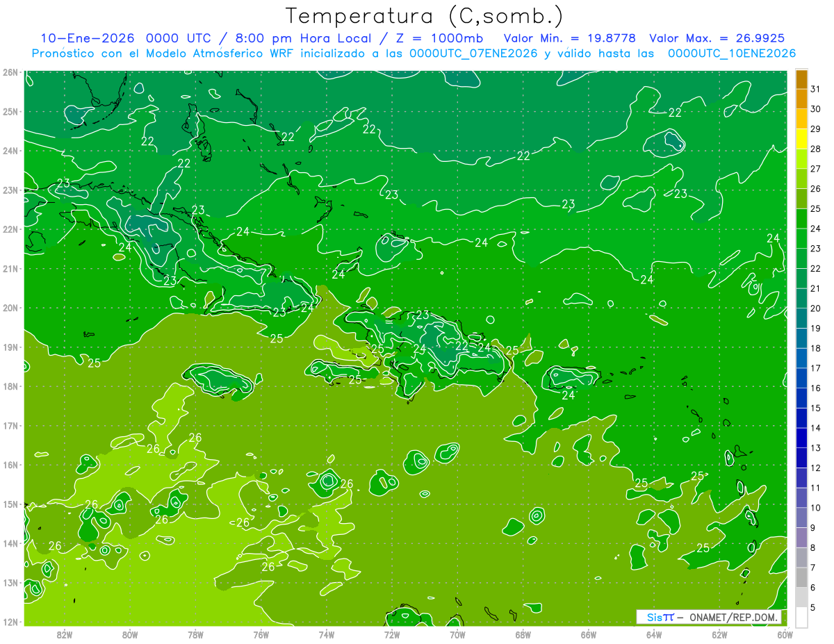Click the longitude axis label "68W"
This screenshot has width=834, height=644.
pos(523,634)
